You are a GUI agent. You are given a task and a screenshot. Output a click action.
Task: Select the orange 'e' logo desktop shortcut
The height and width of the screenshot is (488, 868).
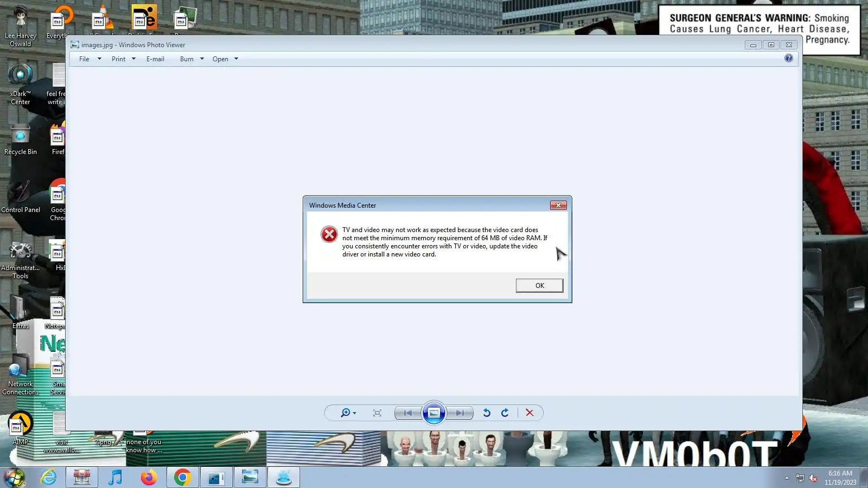point(143,18)
